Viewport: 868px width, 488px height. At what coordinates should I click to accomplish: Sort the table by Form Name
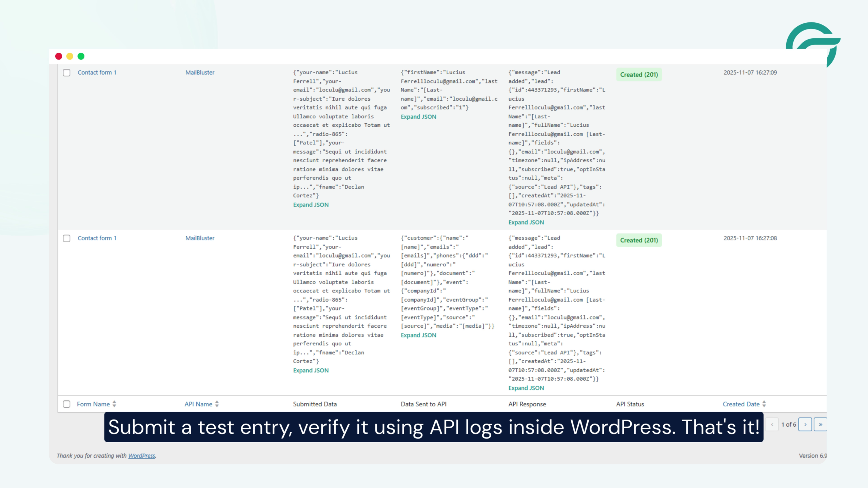click(94, 404)
